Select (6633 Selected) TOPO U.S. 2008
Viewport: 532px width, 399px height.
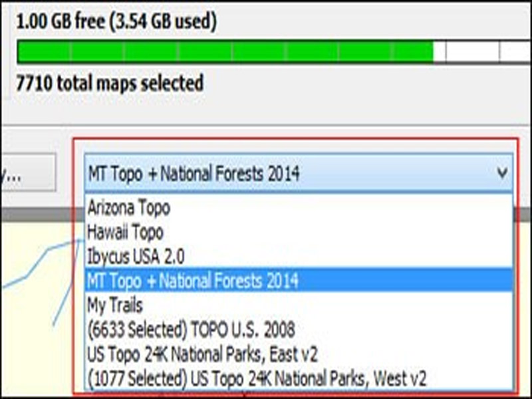(191, 329)
